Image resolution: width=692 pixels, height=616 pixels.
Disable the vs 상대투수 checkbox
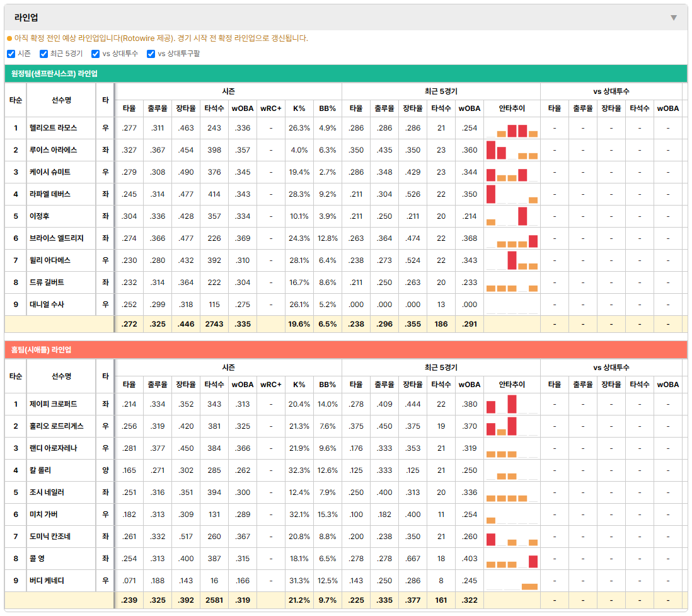pos(95,54)
